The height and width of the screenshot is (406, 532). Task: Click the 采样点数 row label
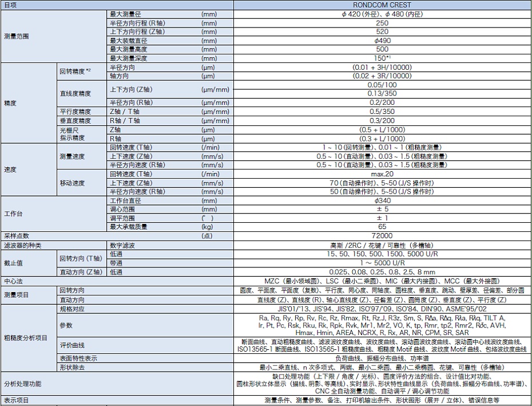pyautogui.click(x=17, y=235)
